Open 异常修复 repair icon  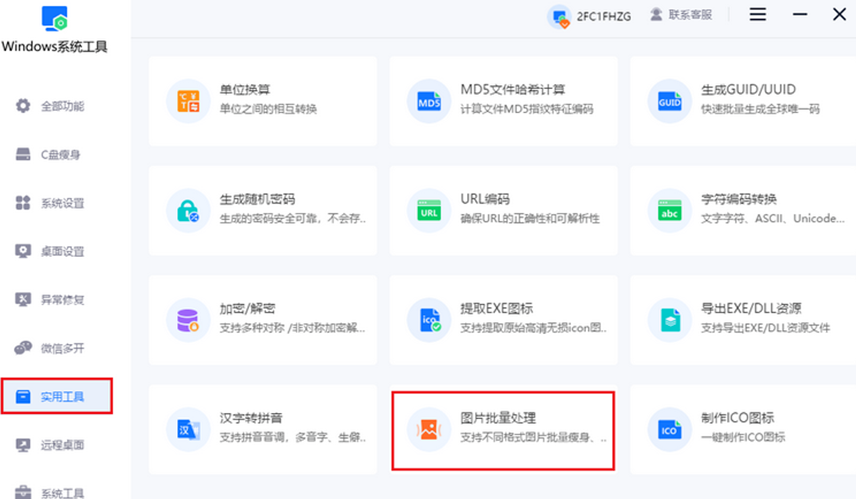point(23,300)
